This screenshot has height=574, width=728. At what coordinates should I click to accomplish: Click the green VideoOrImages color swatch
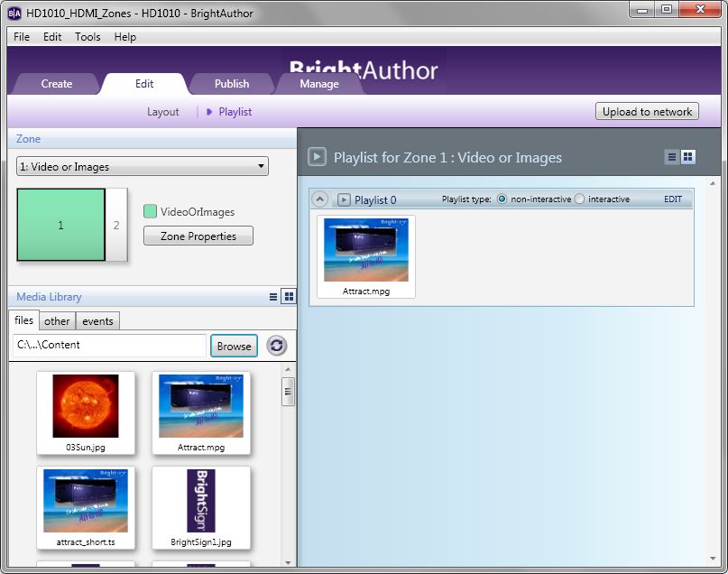point(150,211)
